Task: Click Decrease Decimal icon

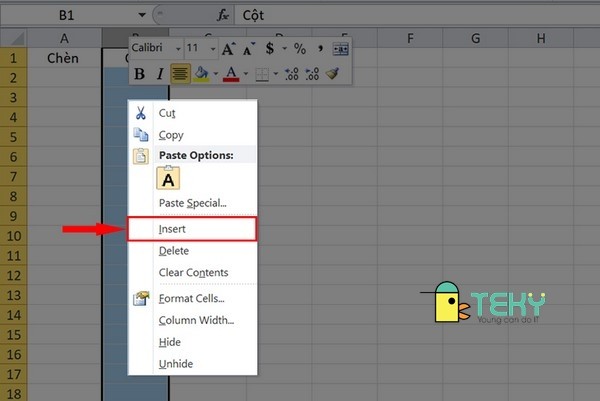Action: click(312, 73)
